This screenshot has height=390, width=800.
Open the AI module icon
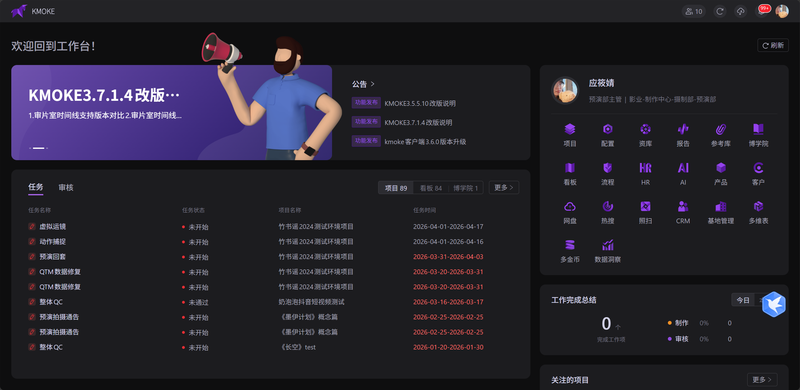pyautogui.click(x=683, y=168)
